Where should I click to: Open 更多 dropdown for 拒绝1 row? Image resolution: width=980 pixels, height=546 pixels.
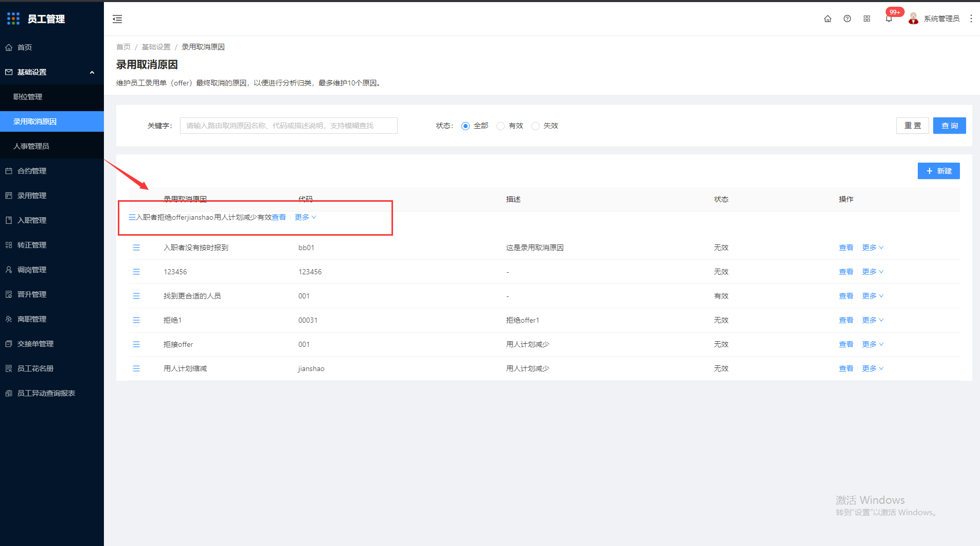[x=872, y=320]
